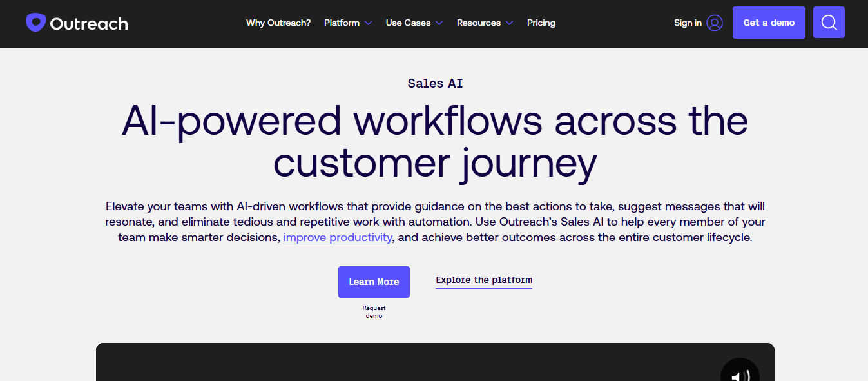The height and width of the screenshot is (381, 868).
Task: Expand the Resources dropdown
Action: [x=479, y=23]
